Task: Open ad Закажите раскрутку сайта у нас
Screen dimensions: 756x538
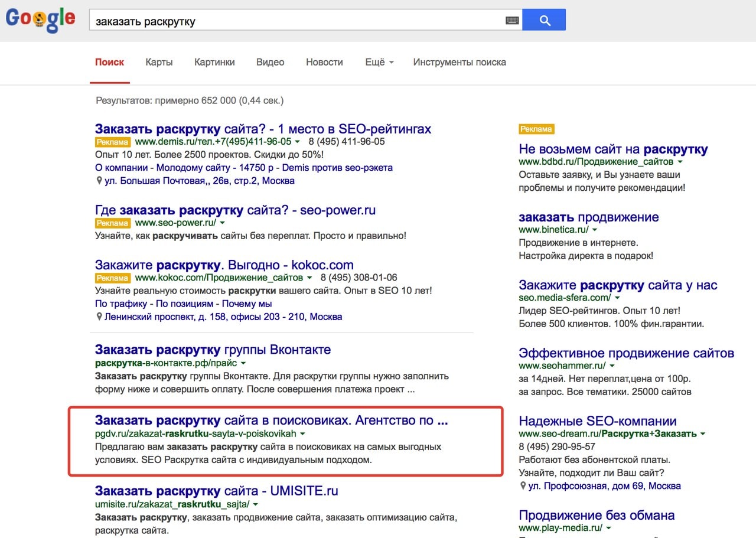Action: (x=618, y=285)
